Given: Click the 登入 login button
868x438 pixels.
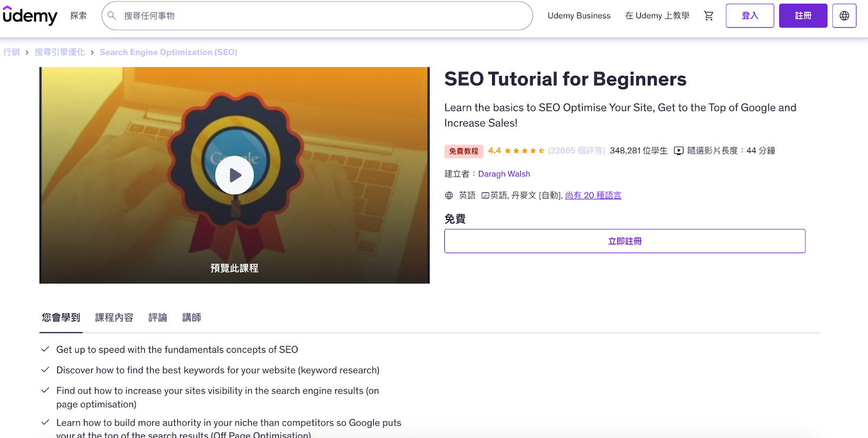Looking at the screenshot, I should pos(750,16).
